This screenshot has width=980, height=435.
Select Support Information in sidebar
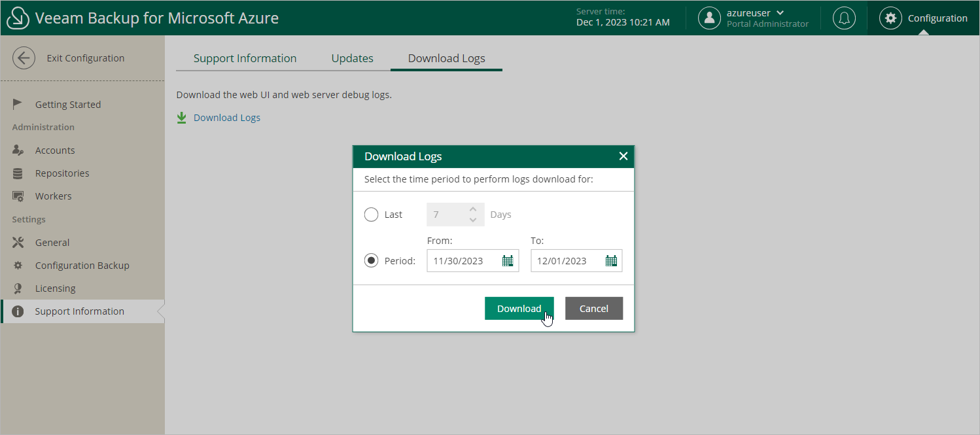(82, 311)
